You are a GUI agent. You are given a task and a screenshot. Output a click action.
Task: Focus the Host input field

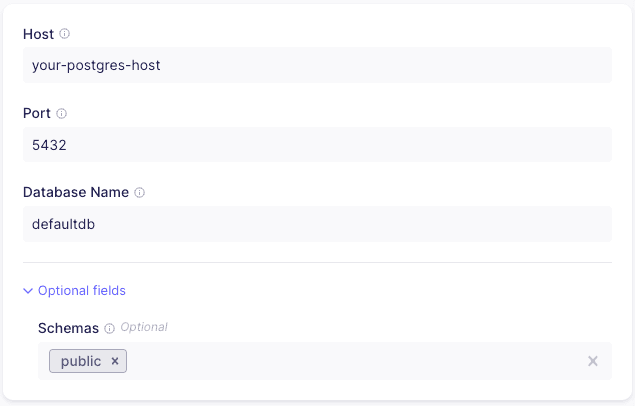click(317, 66)
